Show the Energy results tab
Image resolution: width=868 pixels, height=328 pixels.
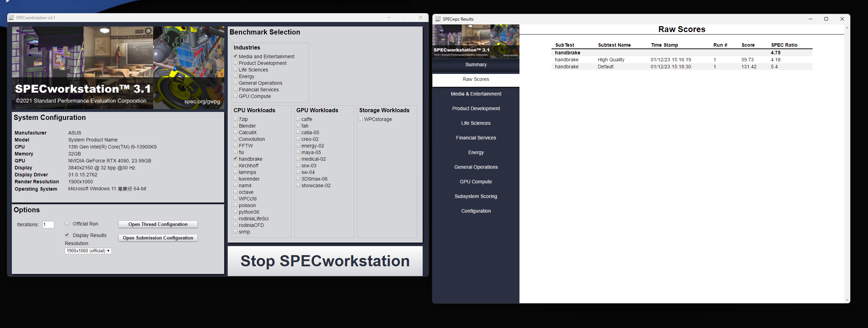coord(476,153)
